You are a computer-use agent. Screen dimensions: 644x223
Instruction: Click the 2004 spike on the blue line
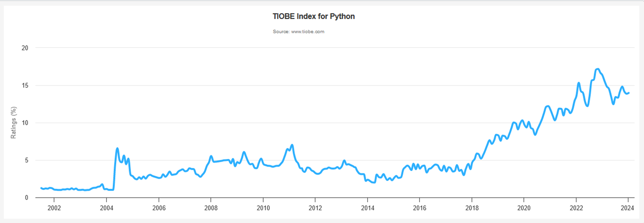pos(117,148)
